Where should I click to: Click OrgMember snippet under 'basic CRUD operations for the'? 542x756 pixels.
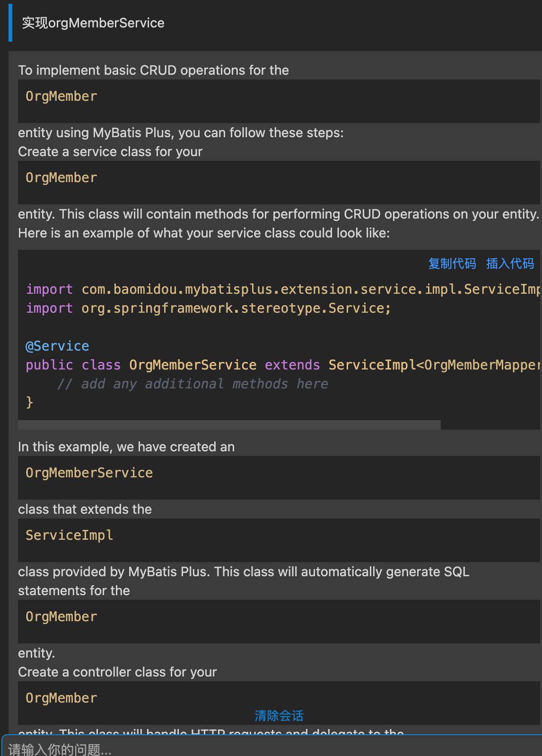coord(61,96)
